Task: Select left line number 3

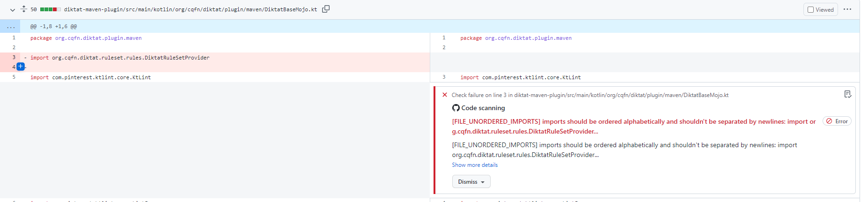Action: coord(14,57)
